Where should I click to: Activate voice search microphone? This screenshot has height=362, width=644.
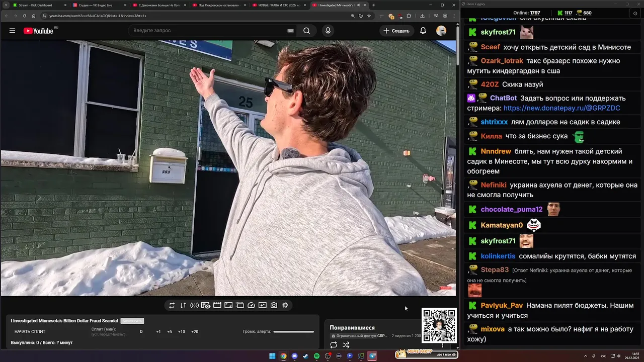coord(328,31)
